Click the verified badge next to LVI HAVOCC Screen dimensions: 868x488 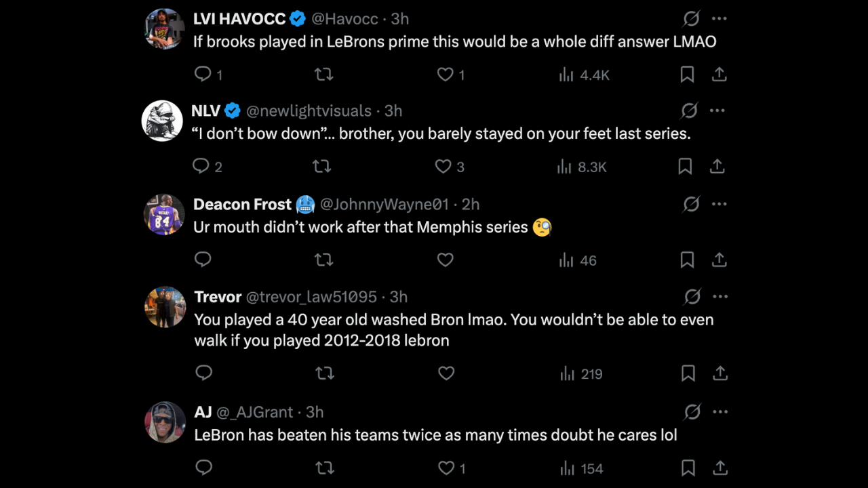298,18
